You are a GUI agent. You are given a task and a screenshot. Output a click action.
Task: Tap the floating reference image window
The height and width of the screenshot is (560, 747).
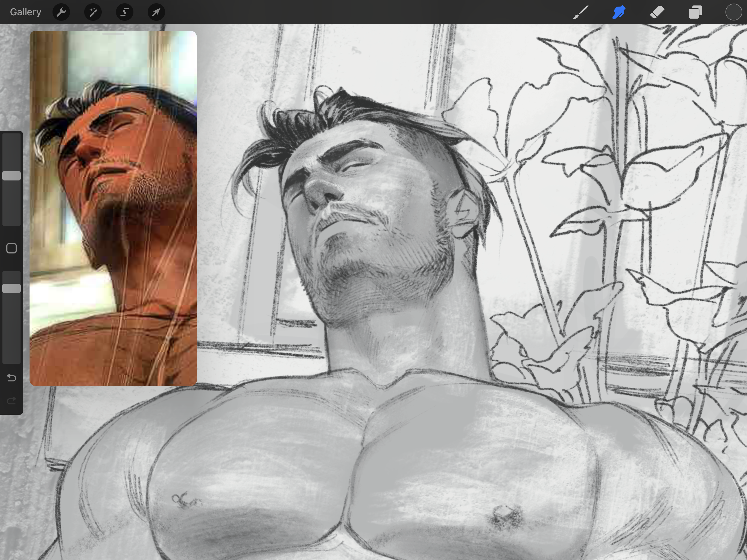tap(113, 208)
